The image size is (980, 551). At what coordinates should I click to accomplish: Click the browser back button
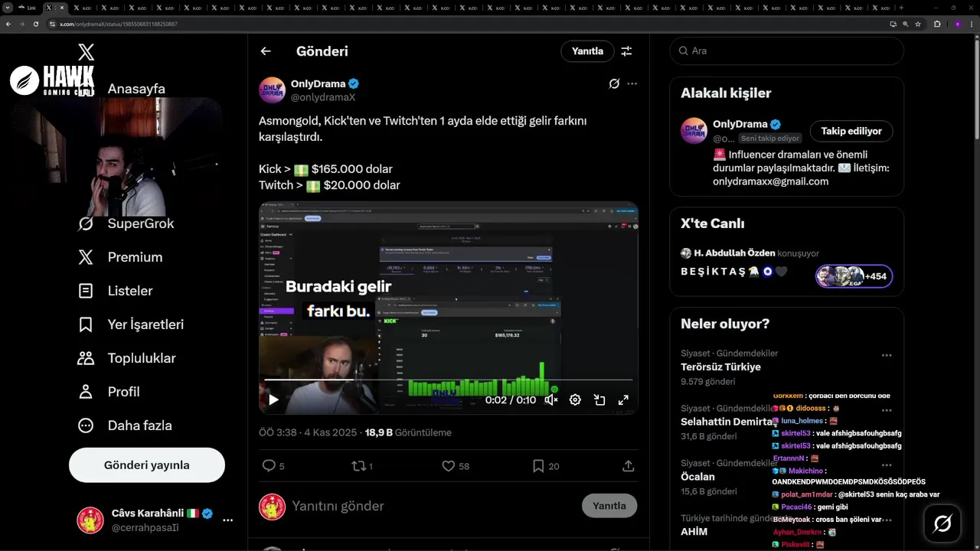pos(8,24)
